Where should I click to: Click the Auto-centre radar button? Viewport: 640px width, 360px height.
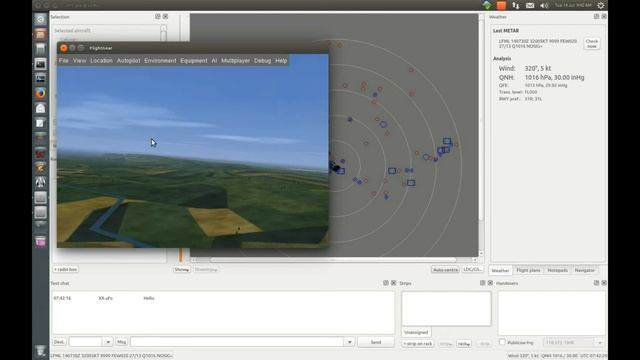click(445, 270)
